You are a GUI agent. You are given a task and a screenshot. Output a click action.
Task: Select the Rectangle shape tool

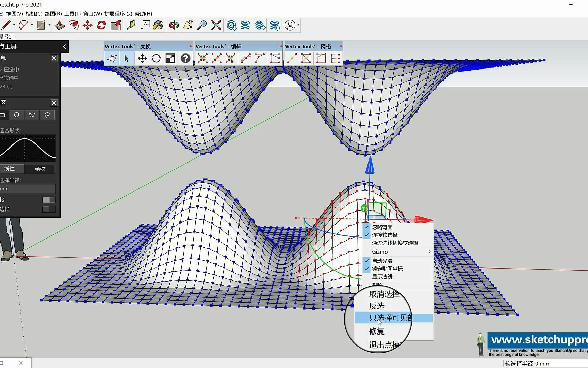pyautogui.click(x=41, y=25)
